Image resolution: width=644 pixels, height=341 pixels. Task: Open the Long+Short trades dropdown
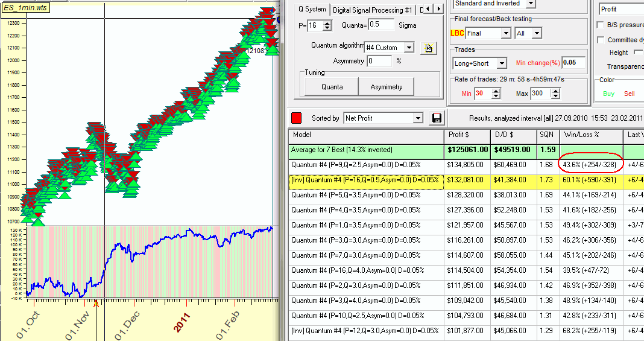(x=502, y=63)
